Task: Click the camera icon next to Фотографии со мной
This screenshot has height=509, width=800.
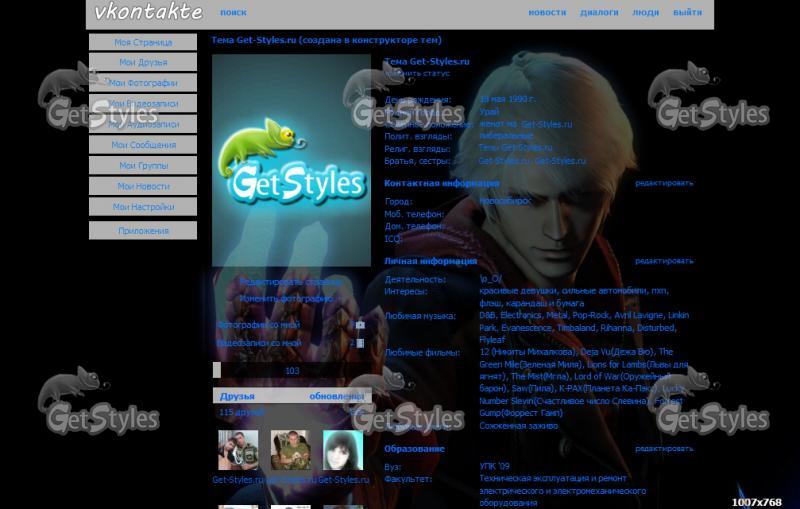Action: click(360, 325)
